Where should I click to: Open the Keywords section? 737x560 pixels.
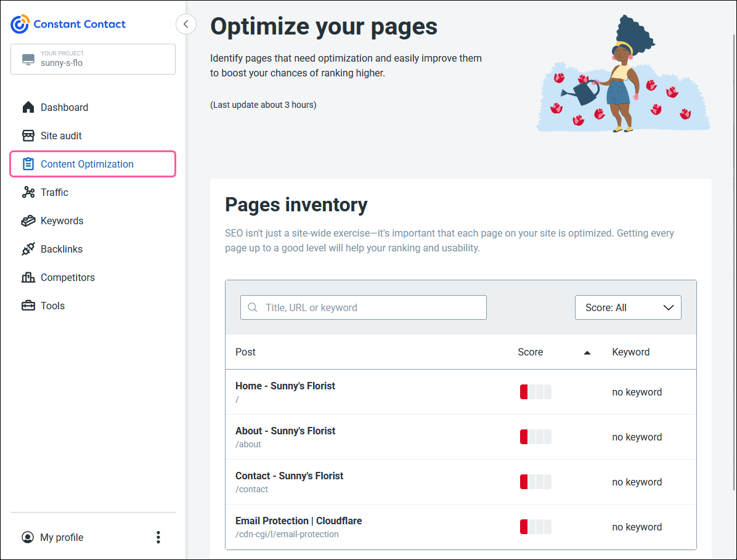92,221
